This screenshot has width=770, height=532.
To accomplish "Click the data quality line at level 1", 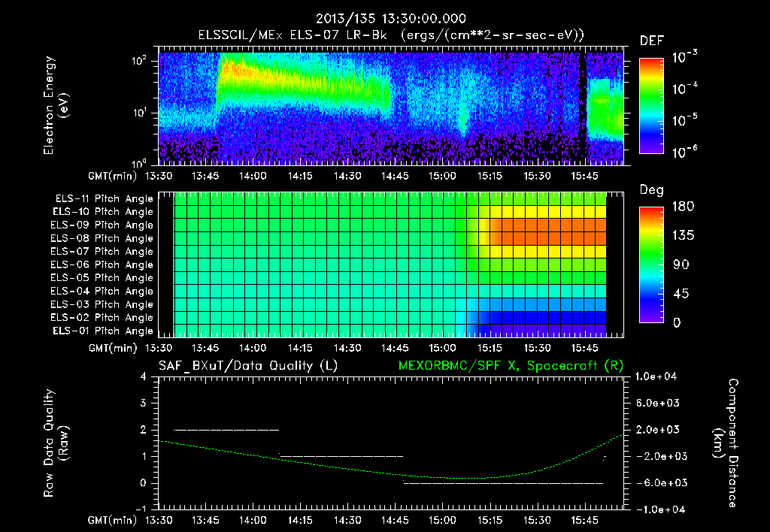I will 341,456.
